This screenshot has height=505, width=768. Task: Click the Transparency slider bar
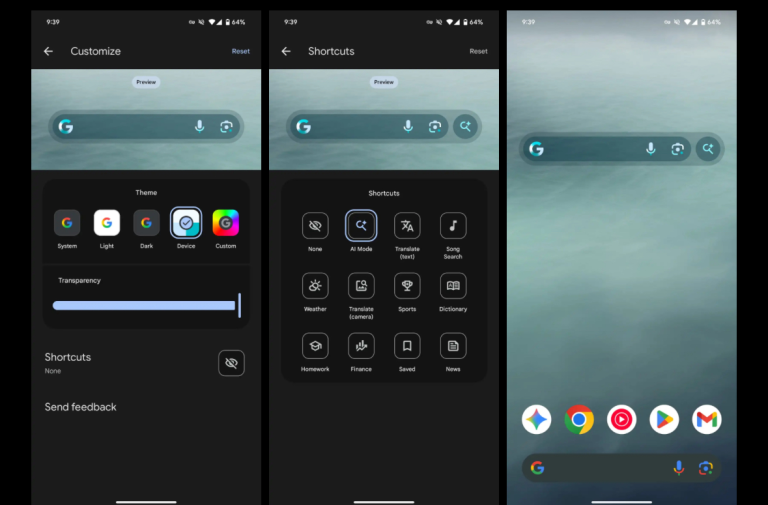pos(146,306)
